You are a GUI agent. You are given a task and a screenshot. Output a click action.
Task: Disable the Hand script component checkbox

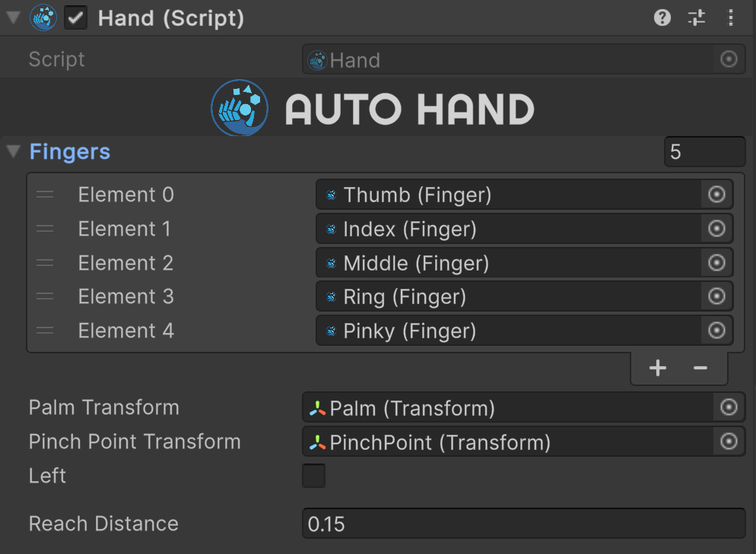(x=76, y=18)
